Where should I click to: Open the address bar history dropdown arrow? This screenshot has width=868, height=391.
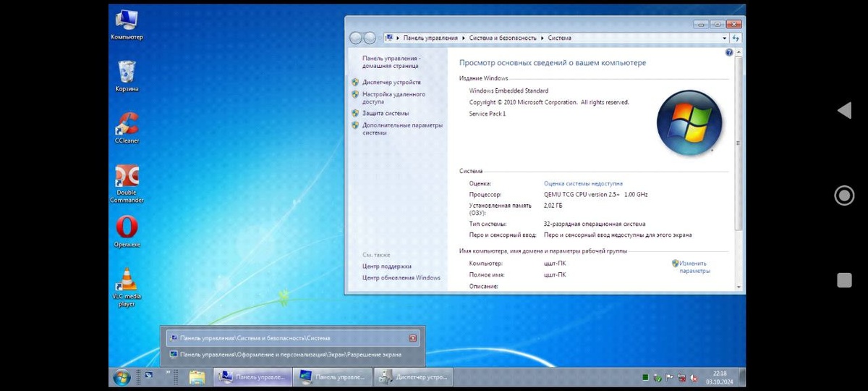click(724, 38)
